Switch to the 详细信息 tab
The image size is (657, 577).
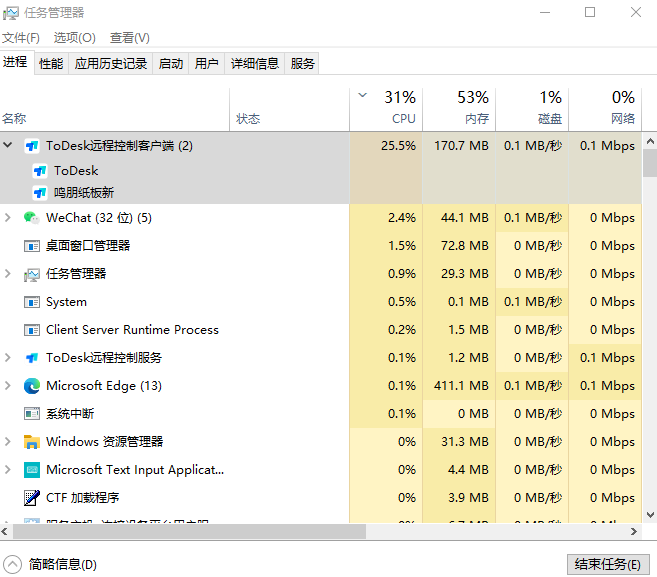pos(255,64)
